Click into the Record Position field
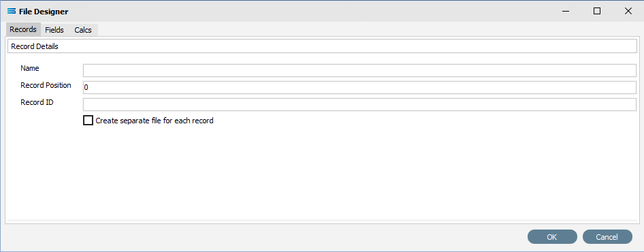This screenshot has height=252, width=644. coord(359,88)
